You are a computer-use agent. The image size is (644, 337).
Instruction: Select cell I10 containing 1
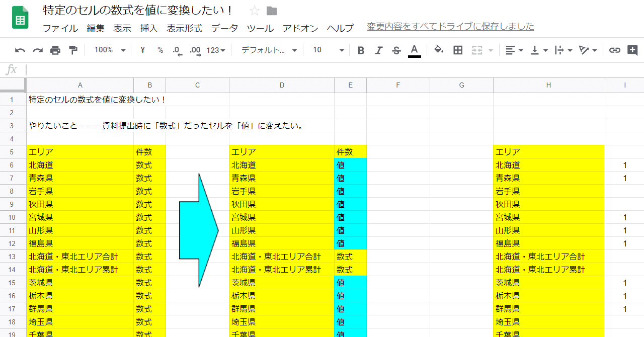coord(624,217)
